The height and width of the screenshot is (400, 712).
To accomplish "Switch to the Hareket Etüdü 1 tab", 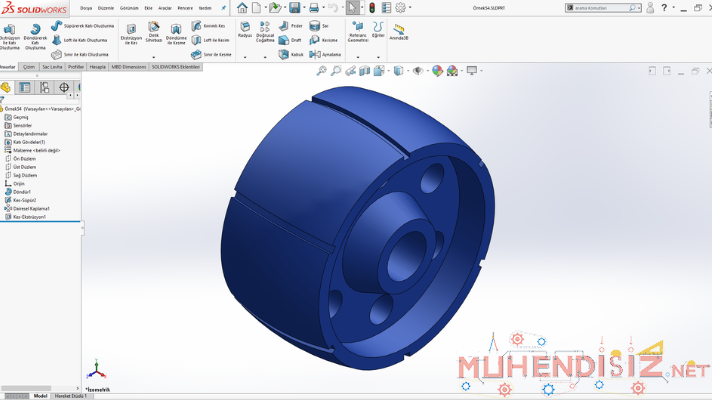I will coord(71,396).
